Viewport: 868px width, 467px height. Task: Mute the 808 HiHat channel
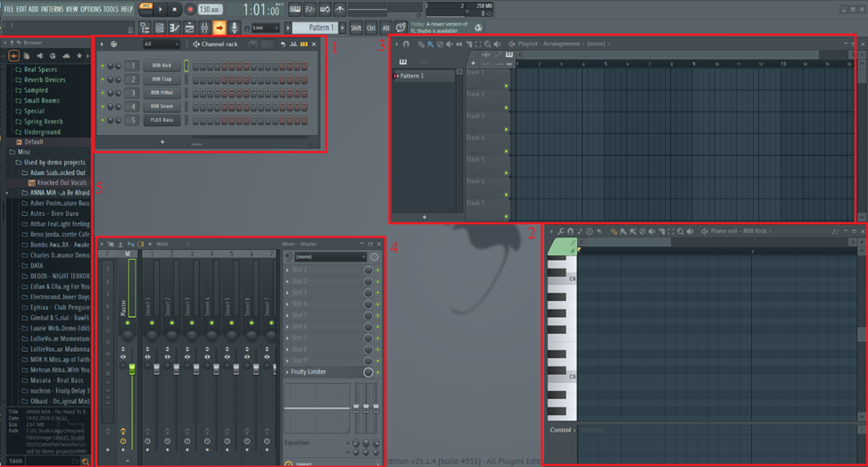click(103, 93)
